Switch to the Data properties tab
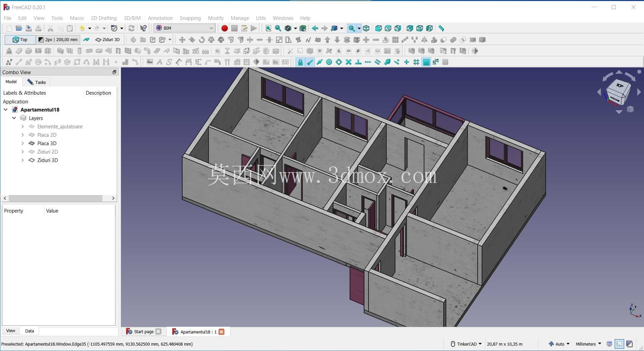 coord(29,331)
